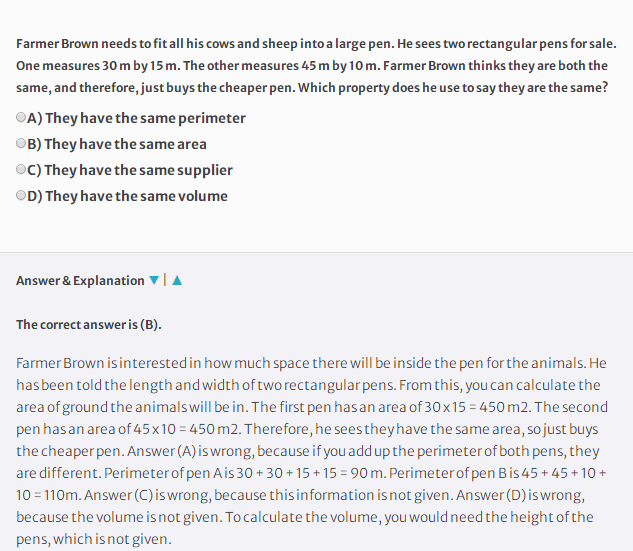This screenshot has width=633, height=551.
Task: Collapse answer with the up triangle icon
Action: click(177, 280)
